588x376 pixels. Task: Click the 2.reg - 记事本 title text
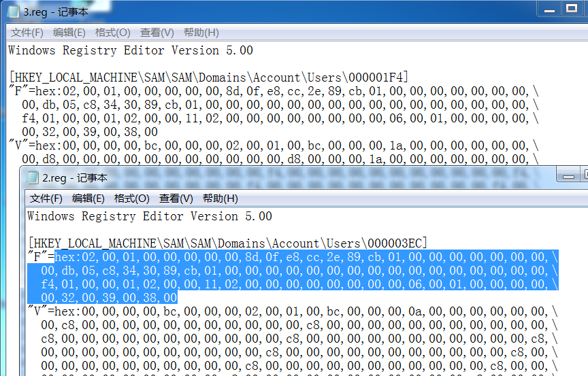tap(75, 178)
